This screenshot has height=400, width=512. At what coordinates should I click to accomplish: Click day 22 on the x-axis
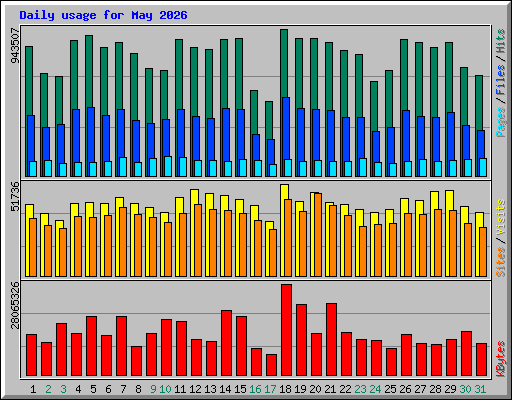click(345, 389)
